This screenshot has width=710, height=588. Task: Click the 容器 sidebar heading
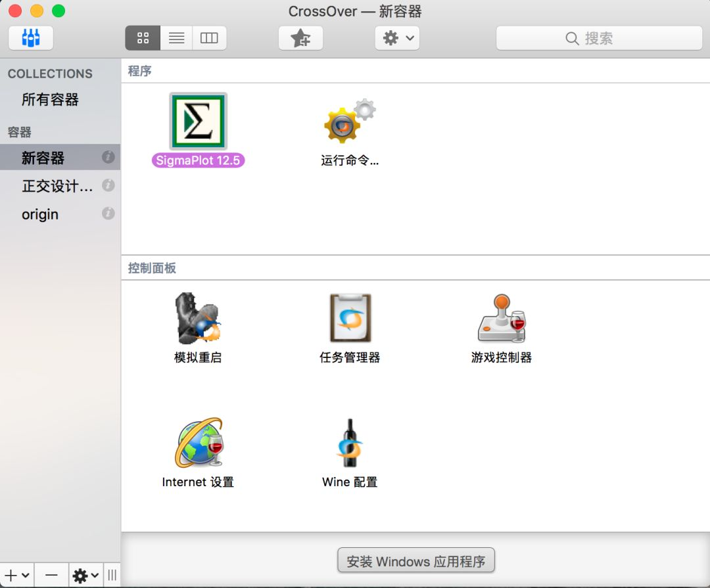20,132
